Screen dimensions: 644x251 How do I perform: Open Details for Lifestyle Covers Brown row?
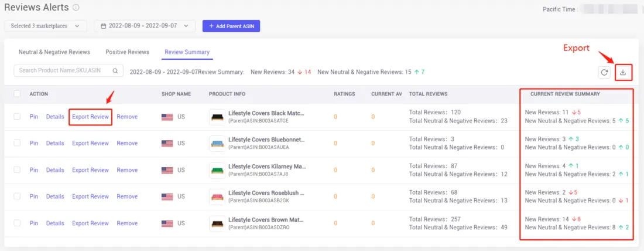tap(55, 223)
